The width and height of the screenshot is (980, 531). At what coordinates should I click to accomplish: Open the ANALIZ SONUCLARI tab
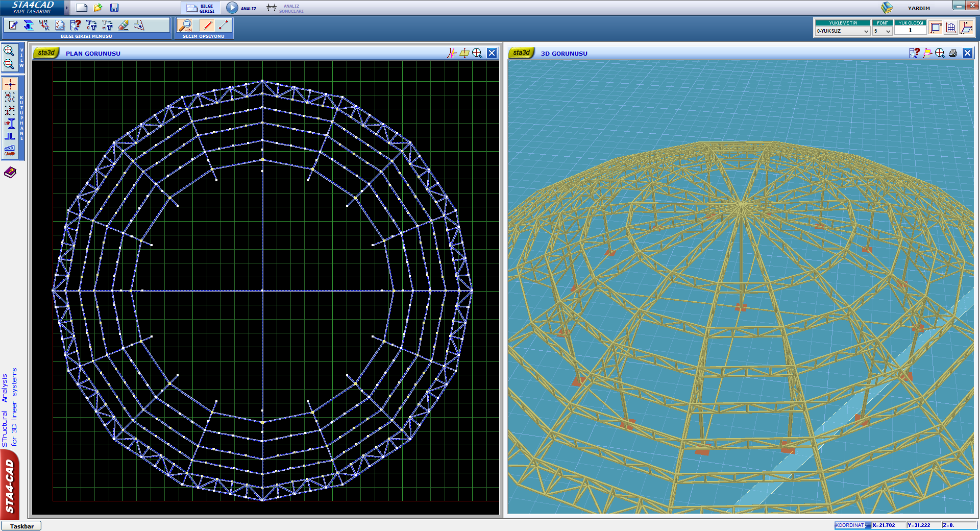pos(285,8)
